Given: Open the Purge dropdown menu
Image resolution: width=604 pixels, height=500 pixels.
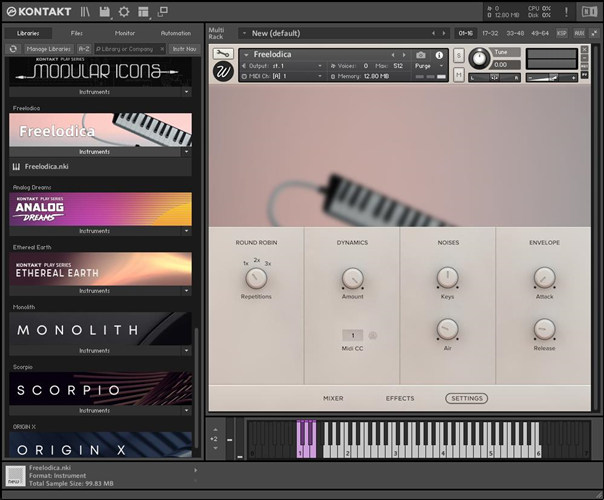Looking at the screenshot, I should click(427, 65).
